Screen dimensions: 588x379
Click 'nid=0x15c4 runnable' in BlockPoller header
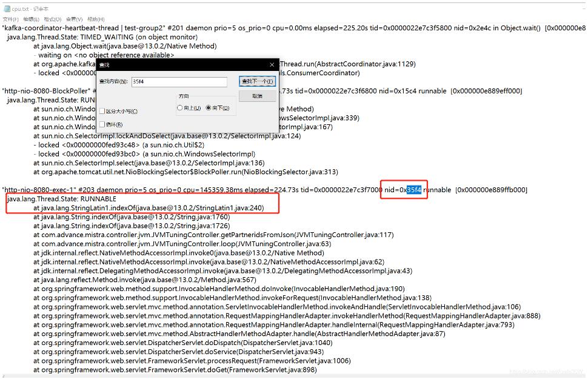(x=412, y=91)
